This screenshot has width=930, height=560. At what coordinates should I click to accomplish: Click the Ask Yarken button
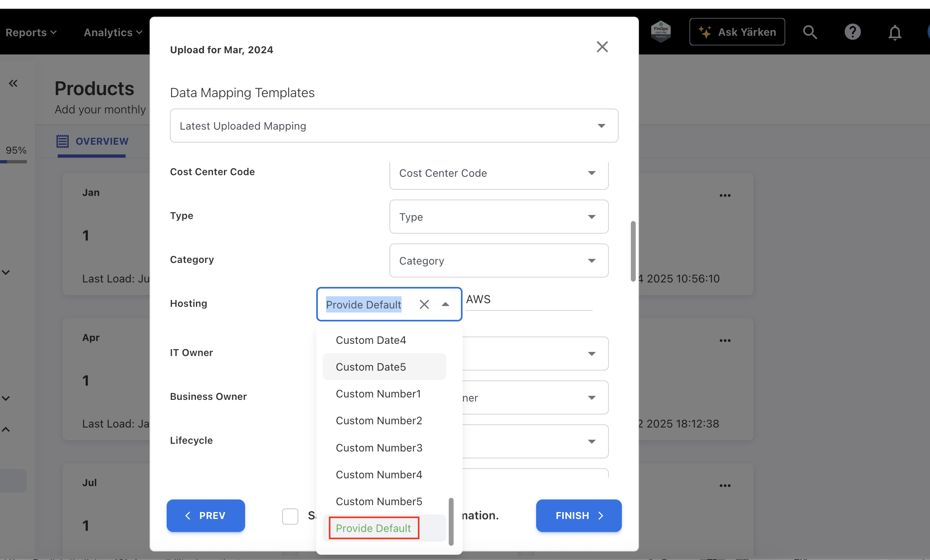tap(737, 32)
